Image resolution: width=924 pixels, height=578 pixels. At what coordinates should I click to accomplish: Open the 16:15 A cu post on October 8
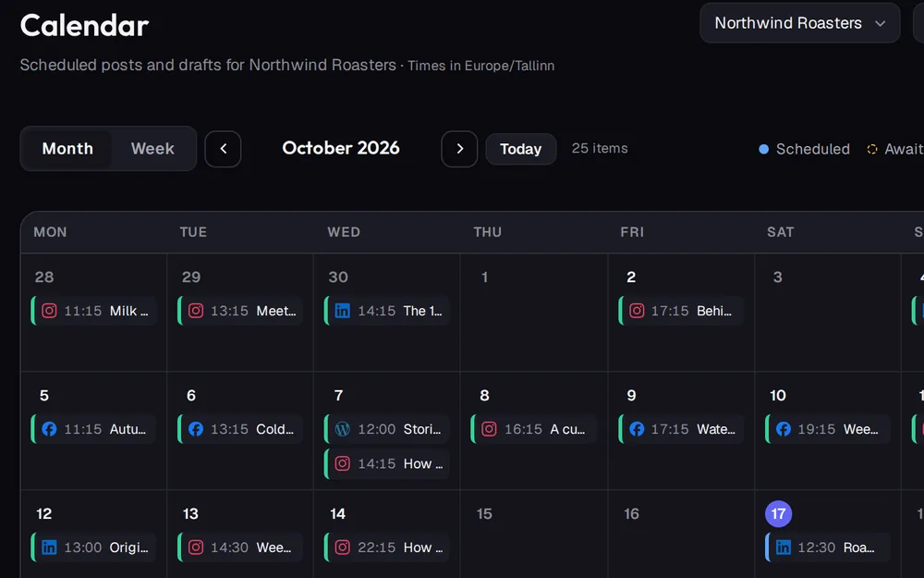coord(534,429)
